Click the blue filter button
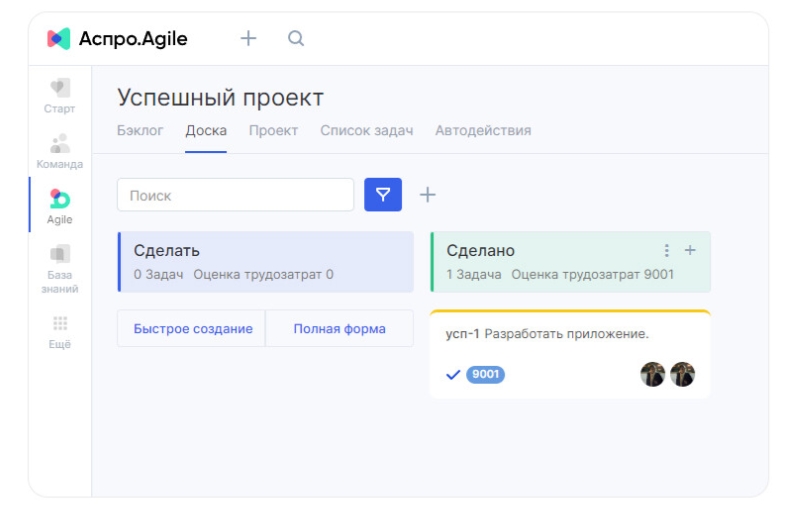Viewport: 794px width, 512px height. click(x=383, y=195)
